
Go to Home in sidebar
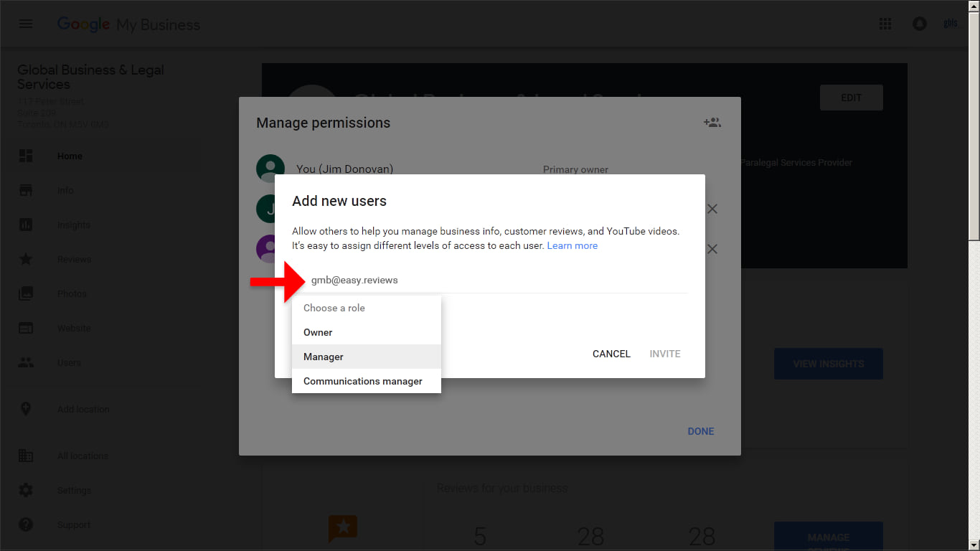tap(70, 156)
